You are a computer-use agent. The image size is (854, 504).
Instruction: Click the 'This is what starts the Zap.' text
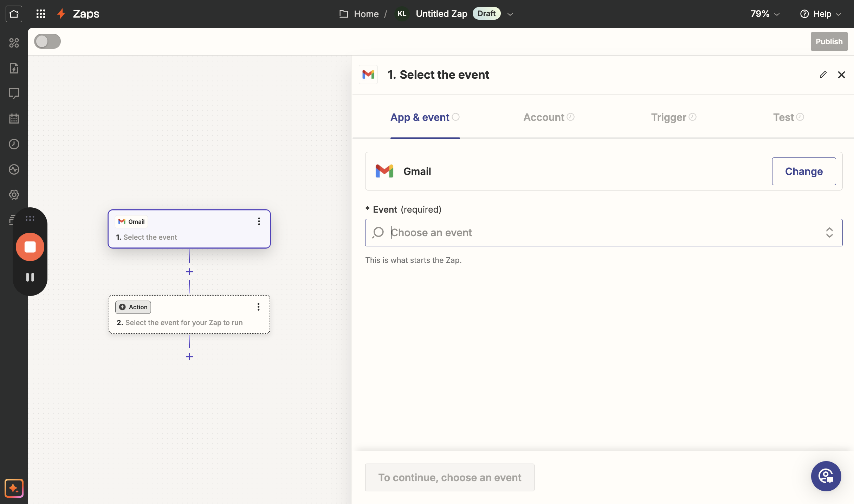pyautogui.click(x=413, y=260)
